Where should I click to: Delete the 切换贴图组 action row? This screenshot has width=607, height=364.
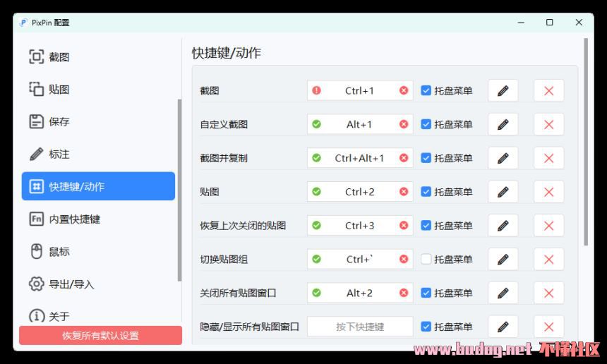coord(548,259)
